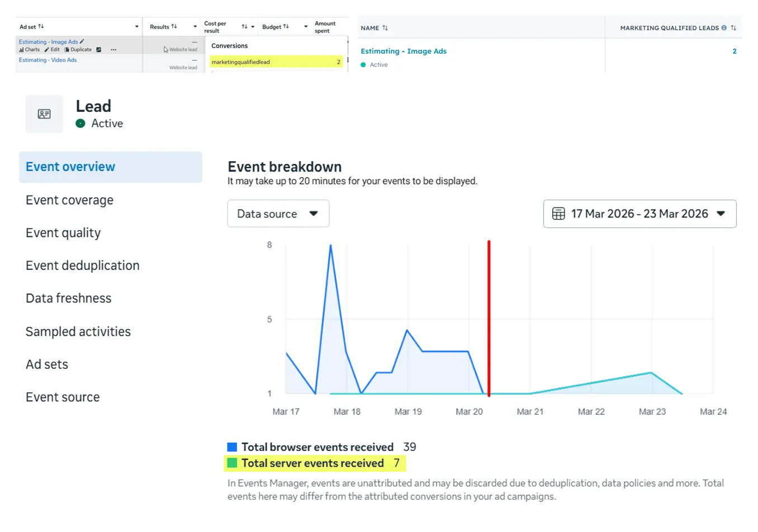758x532 pixels.
Task: Click the marketing qualified leads value 2
Action: (735, 51)
